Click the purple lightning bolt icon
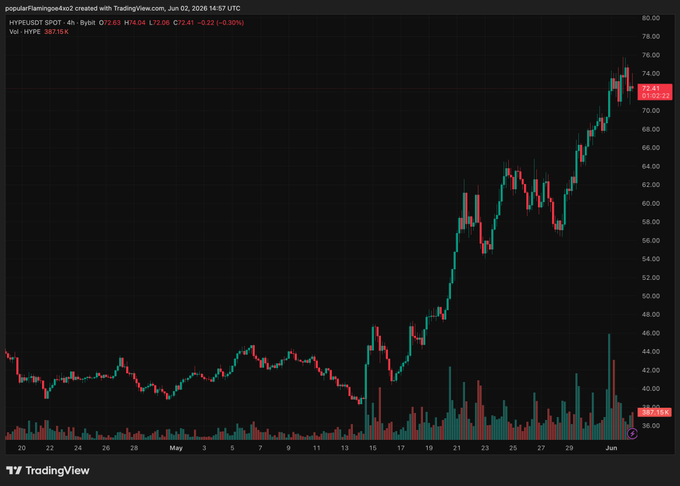Viewport: 680px width, 486px height. tap(632, 433)
